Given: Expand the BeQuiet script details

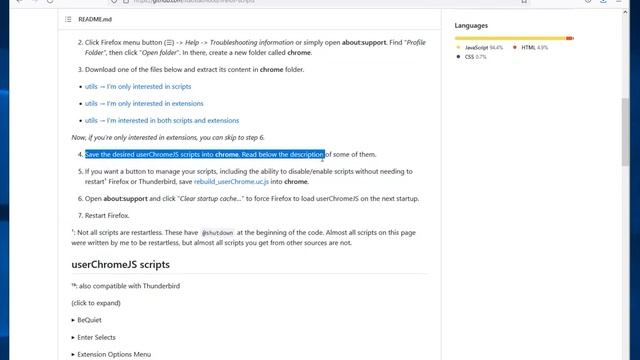Looking at the screenshot, I should (87, 320).
